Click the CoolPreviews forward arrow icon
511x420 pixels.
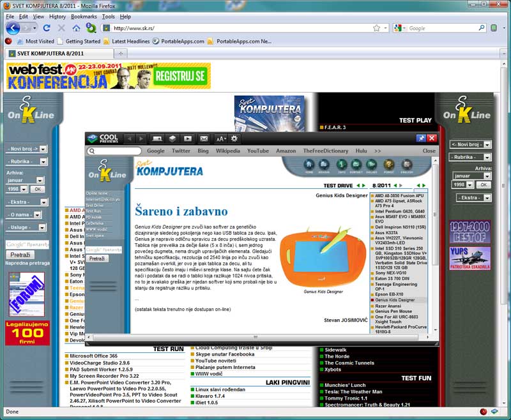[x=141, y=139]
